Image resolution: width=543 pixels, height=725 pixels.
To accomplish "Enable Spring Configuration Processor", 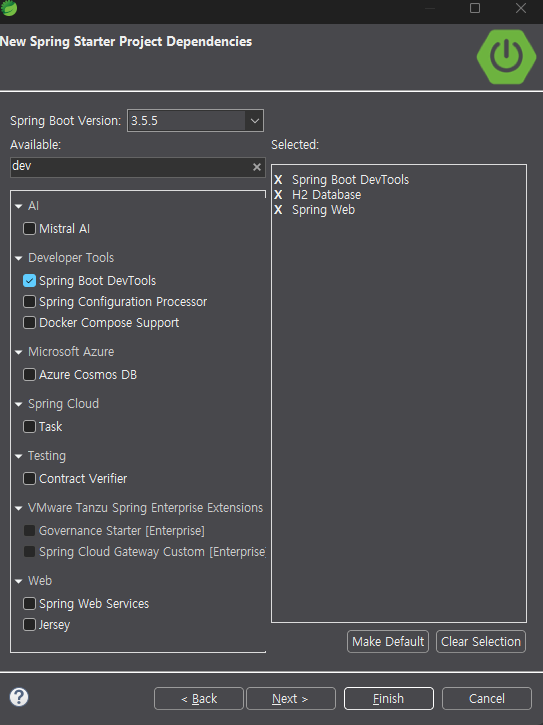I will point(29,301).
